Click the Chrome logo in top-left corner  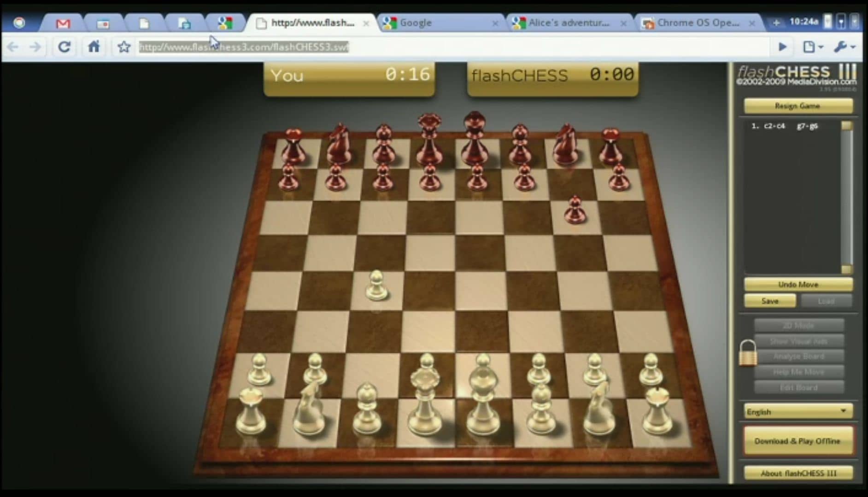click(19, 23)
